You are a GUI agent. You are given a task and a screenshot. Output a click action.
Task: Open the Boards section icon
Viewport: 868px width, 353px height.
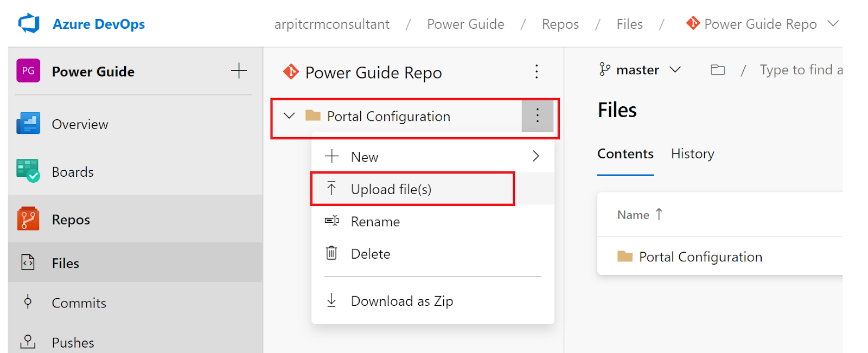point(28,171)
